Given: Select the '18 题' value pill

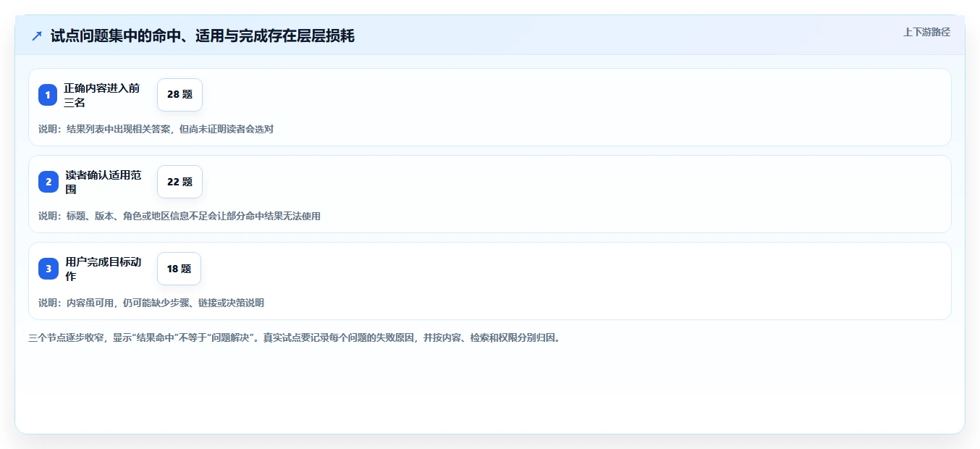Looking at the screenshot, I should click(x=179, y=269).
